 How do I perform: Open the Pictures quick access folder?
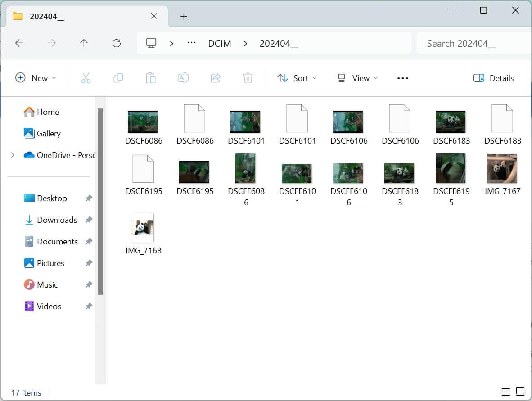tap(44, 263)
